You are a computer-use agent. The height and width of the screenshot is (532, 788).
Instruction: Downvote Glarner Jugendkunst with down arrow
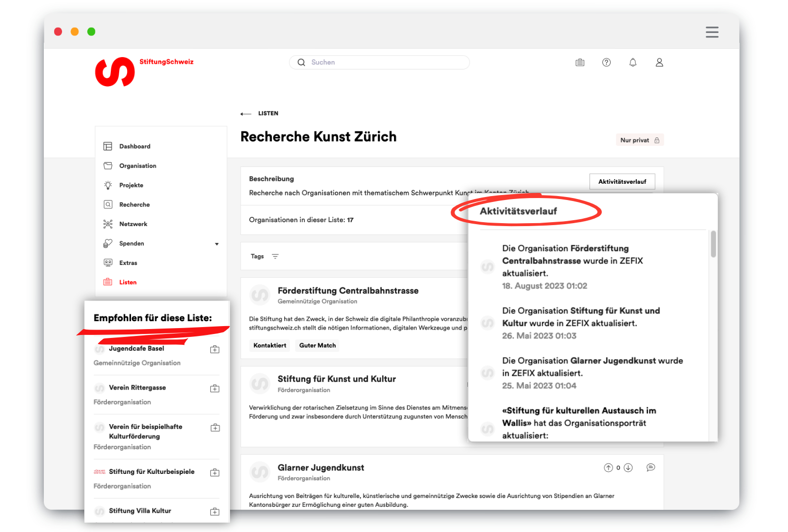[x=628, y=467]
